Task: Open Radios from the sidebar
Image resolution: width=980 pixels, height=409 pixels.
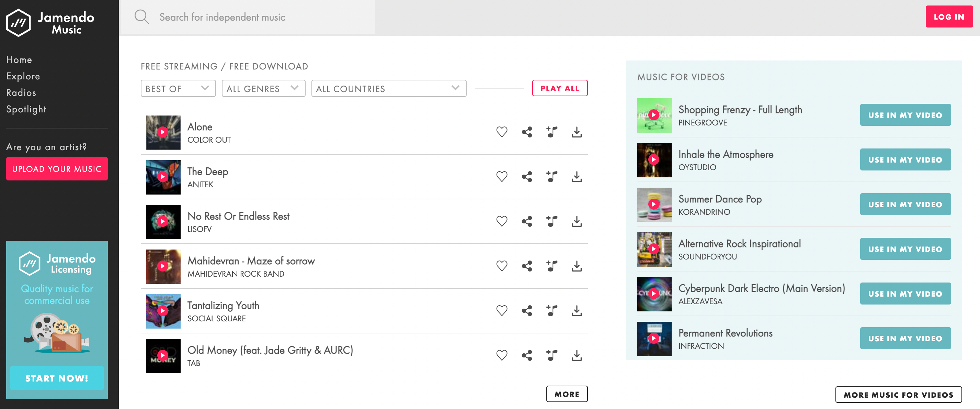Action: click(x=21, y=92)
